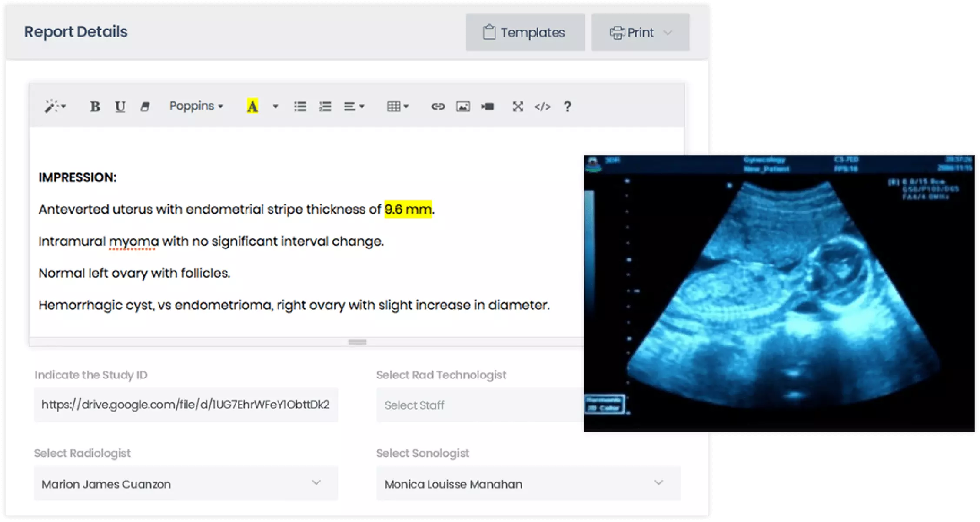
Task: Click the help question mark
Action: pyautogui.click(x=567, y=106)
